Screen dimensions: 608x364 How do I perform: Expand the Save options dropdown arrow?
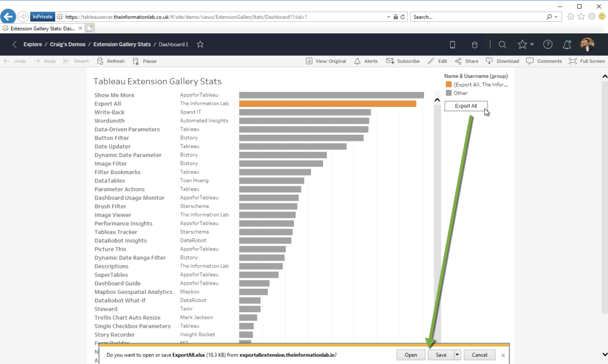coord(457,354)
